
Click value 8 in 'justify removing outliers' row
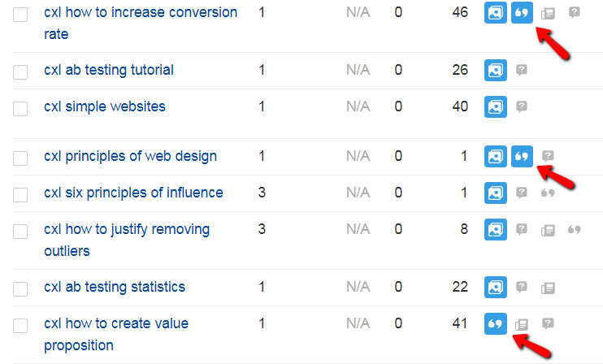coord(464,229)
